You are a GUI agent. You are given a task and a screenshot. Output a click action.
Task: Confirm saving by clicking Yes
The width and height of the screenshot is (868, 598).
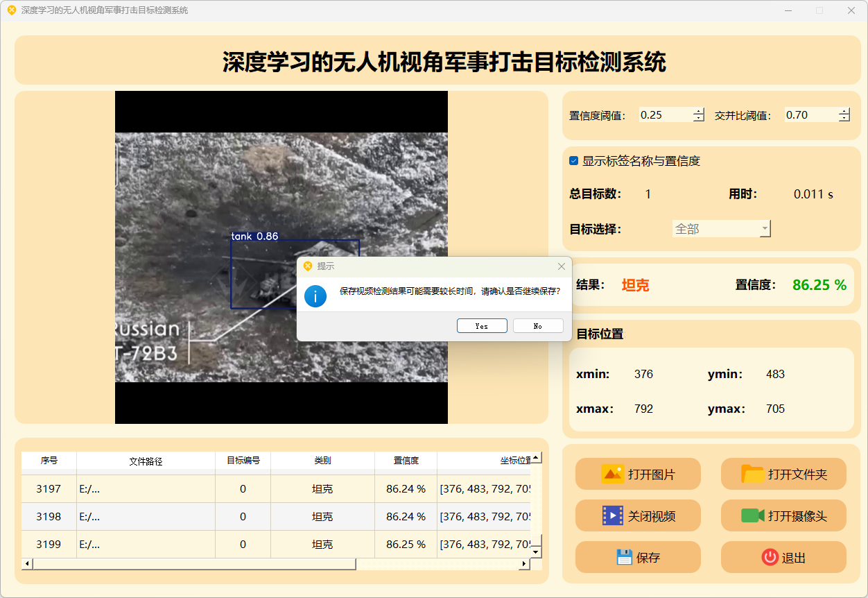click(482, 326)
